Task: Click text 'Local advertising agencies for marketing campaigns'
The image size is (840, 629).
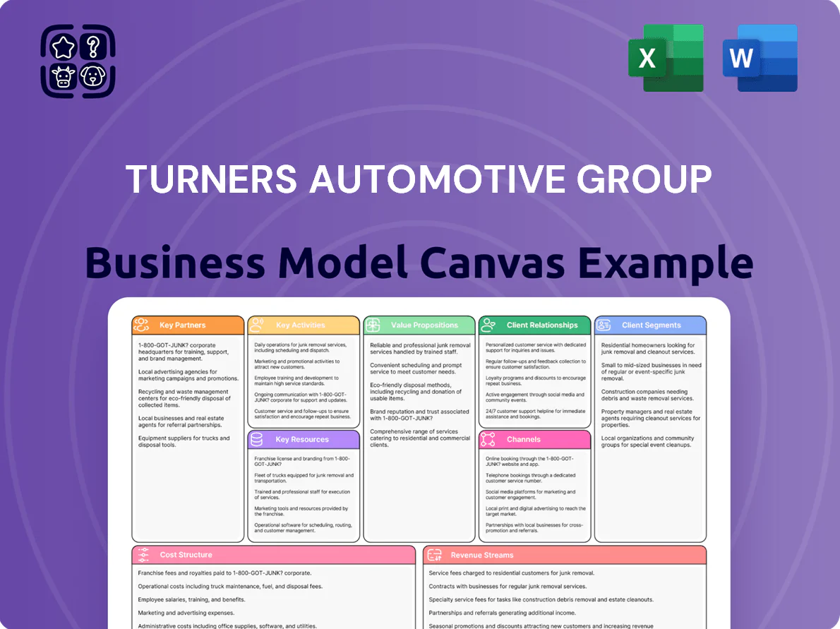Action: tap(188, 375)
